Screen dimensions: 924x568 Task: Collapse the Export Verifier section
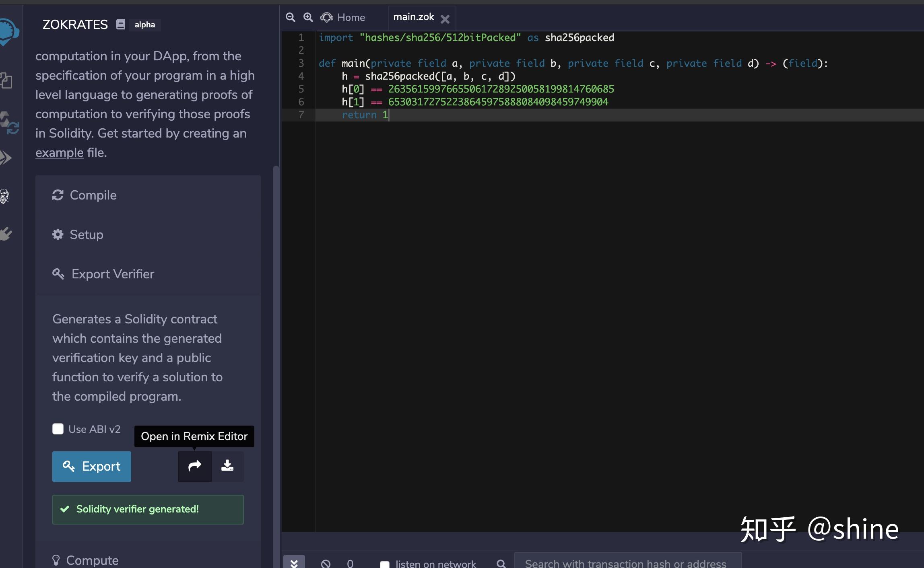click(148, 274)
